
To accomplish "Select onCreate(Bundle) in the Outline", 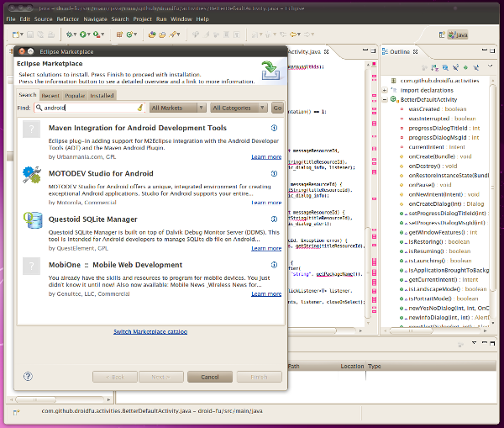I will coord(439,156).
